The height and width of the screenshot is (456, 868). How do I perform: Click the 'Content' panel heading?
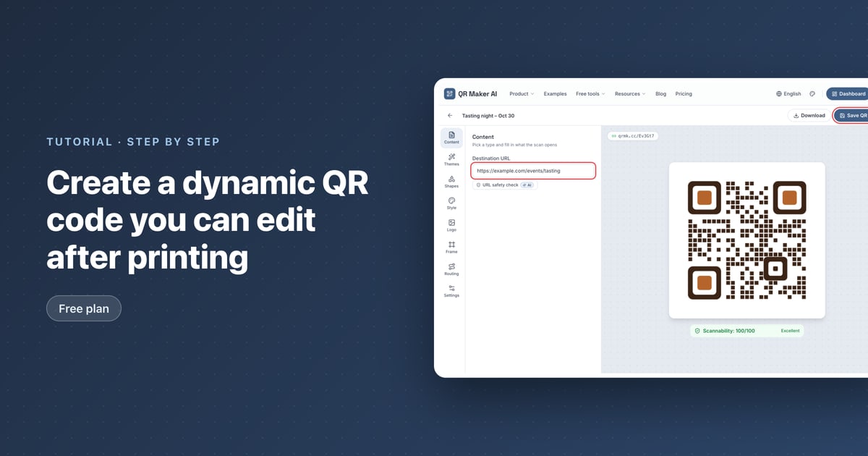483,137
